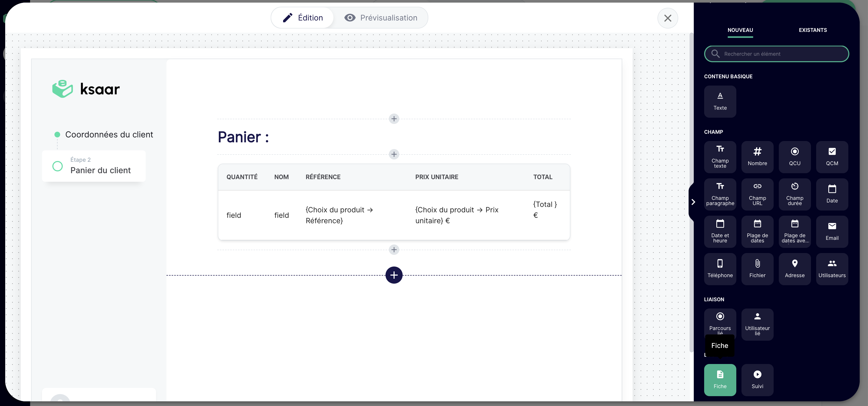Image resolution: width=868 pixels, height=406 pixels.
Task: Close the editor dialog
Action: [668, 18]
